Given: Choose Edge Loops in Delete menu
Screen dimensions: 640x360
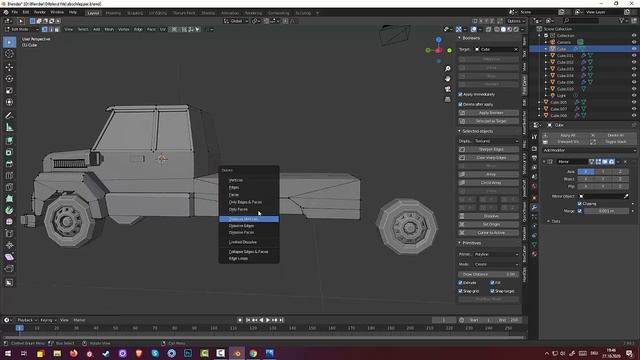Looking at the screenshot, I should coord(249,258).
